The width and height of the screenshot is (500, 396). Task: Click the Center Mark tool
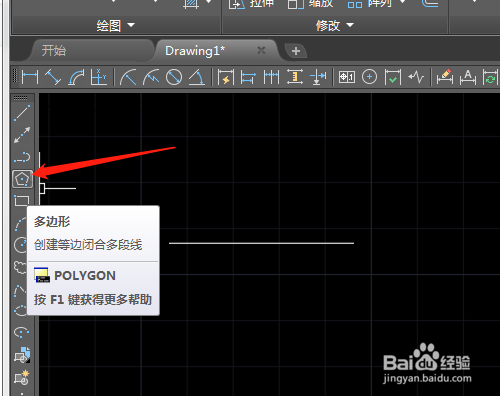point(369,77)
